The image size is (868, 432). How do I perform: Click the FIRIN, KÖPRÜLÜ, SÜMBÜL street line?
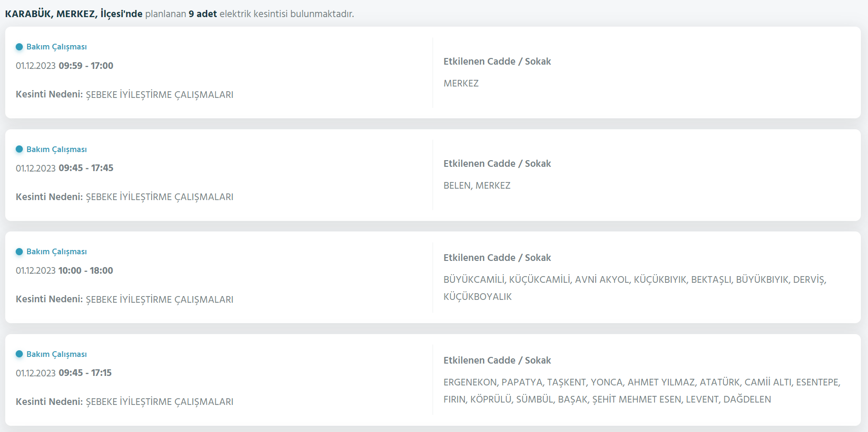(607, 399)
